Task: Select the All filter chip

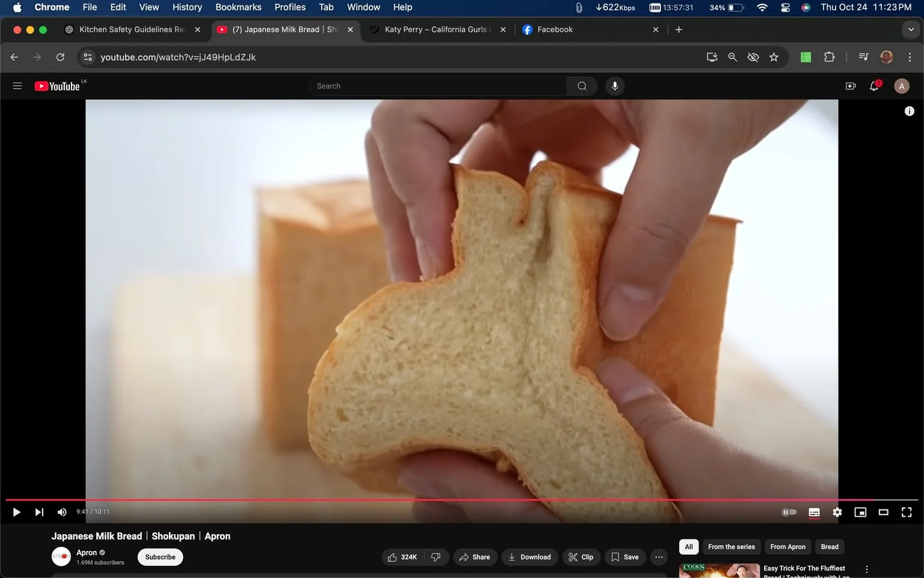Action: click(689, 547)
